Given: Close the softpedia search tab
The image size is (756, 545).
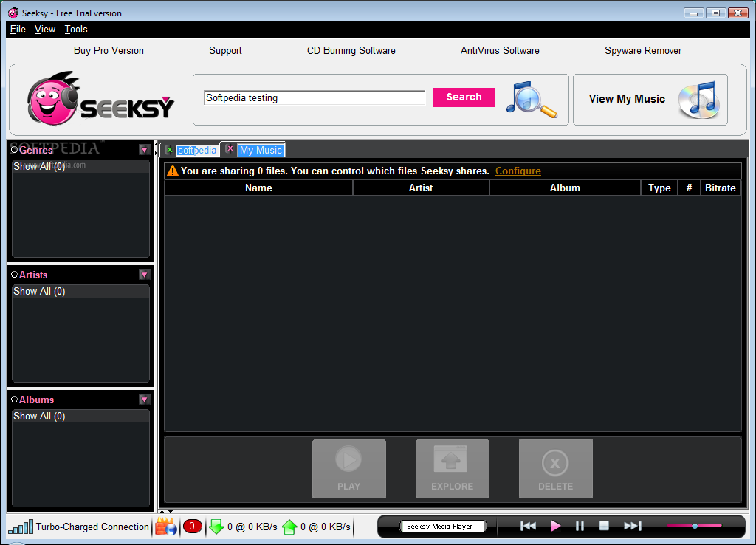Looking at the screenshot, I should point(169,150).
